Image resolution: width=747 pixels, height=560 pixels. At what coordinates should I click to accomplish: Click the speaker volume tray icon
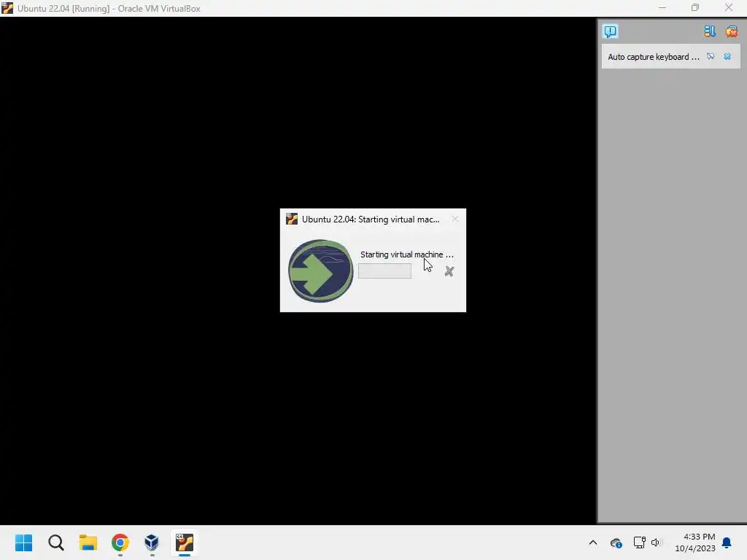(x=656, y=542)
